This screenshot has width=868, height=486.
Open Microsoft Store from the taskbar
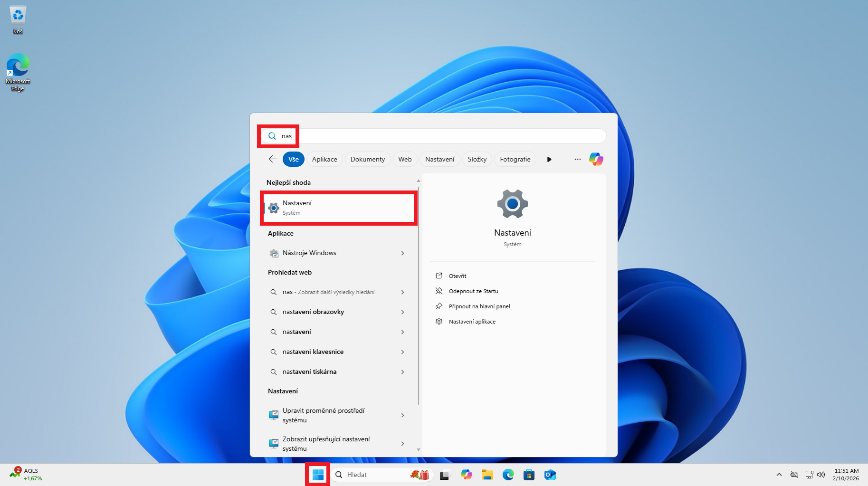point(529,474)
